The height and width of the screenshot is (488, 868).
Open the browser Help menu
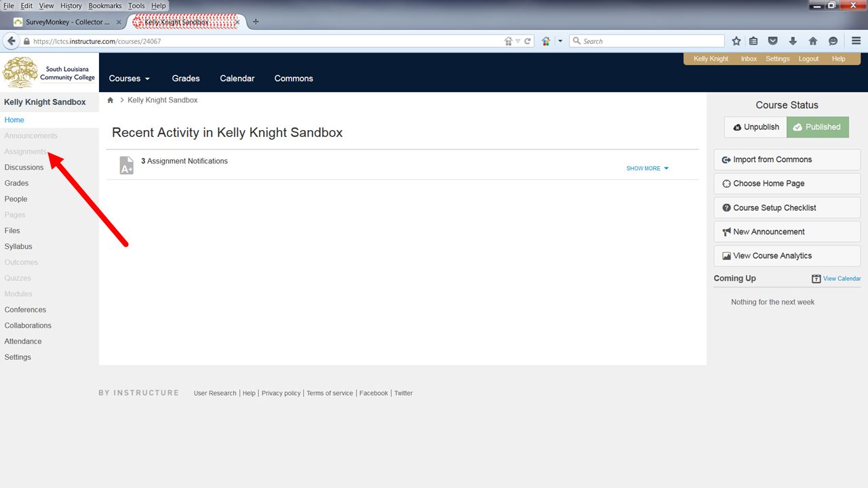159,5
